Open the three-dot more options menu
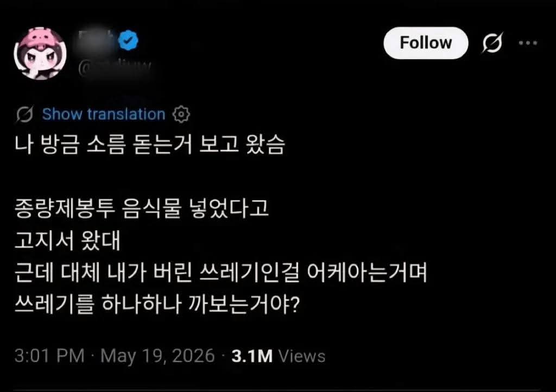Viewport: 556px width, 392px height. click(528, 43)
